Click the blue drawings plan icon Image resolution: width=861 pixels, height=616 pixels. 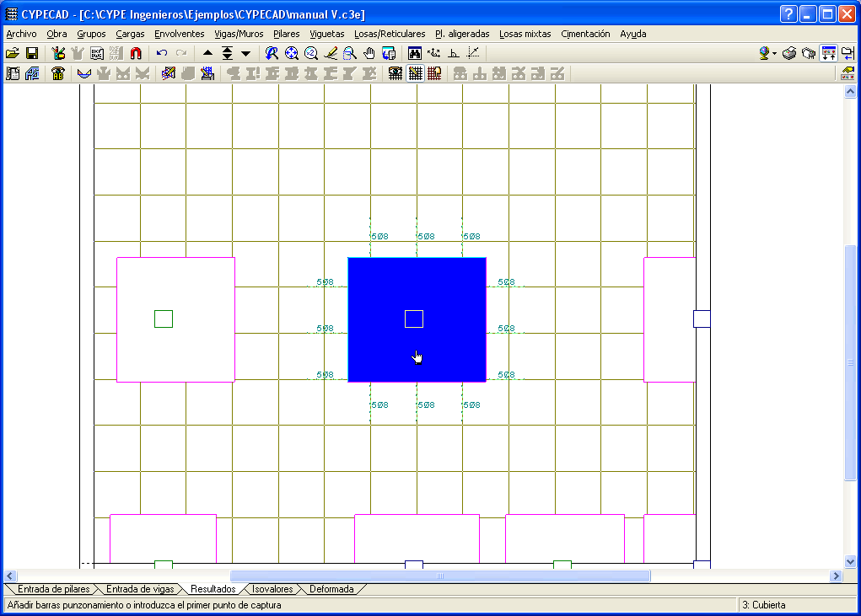pyautogui.click(x=32, y=73)
